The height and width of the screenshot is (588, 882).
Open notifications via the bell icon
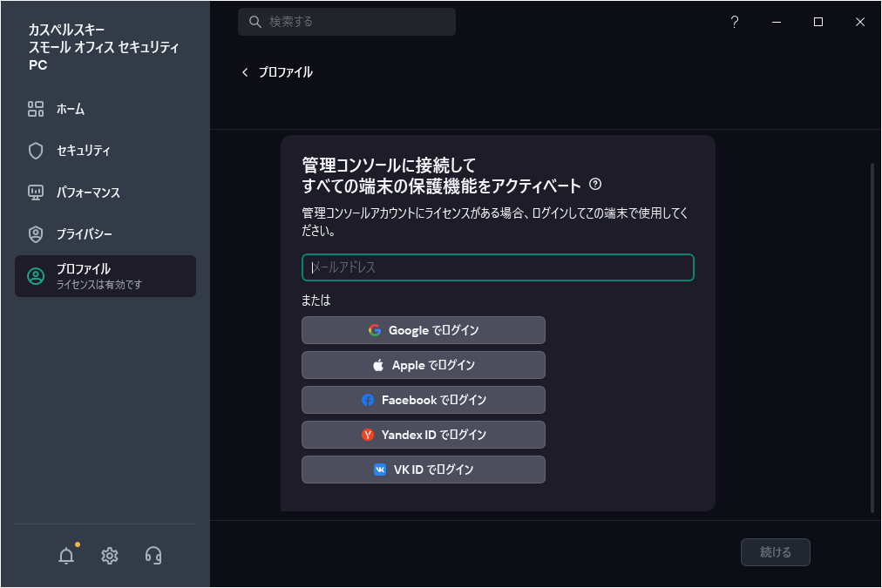tap(66, 555)
